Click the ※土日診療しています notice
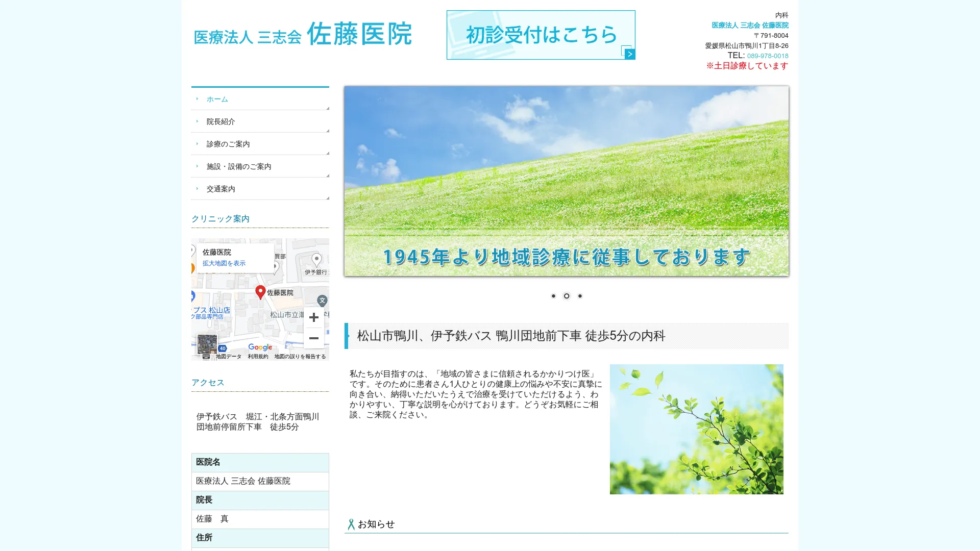 pyautogui.click(x=747, y=66)
